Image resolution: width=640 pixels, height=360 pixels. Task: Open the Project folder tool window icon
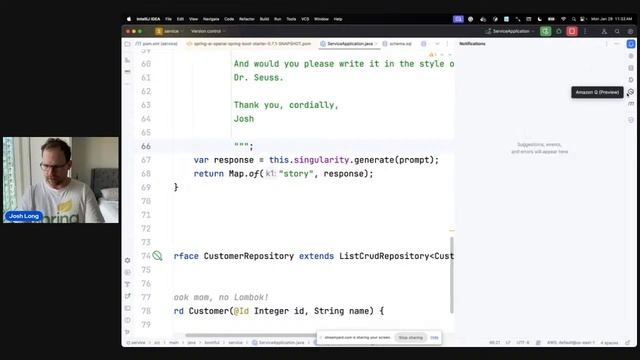(x=128, y=44)
